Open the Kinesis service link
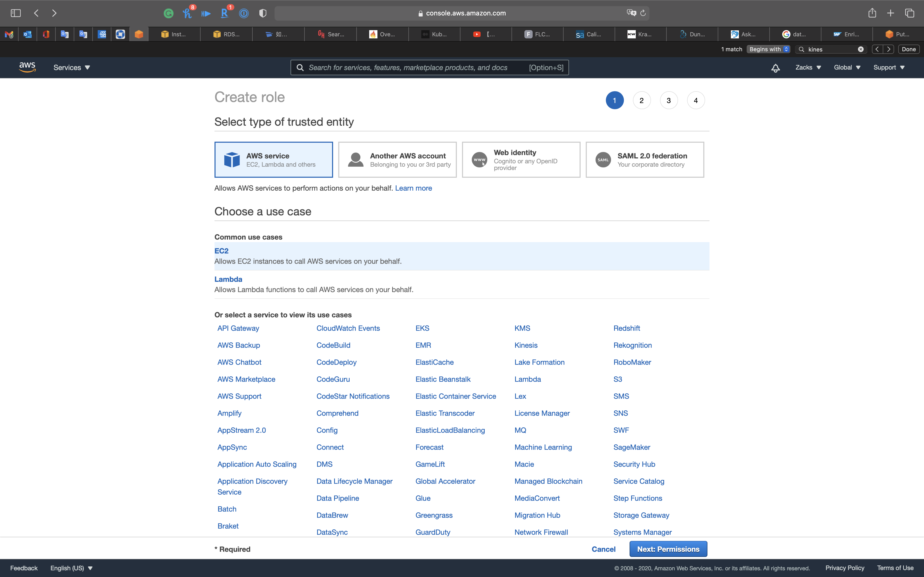Screen dimensions: 924x577 526,345
